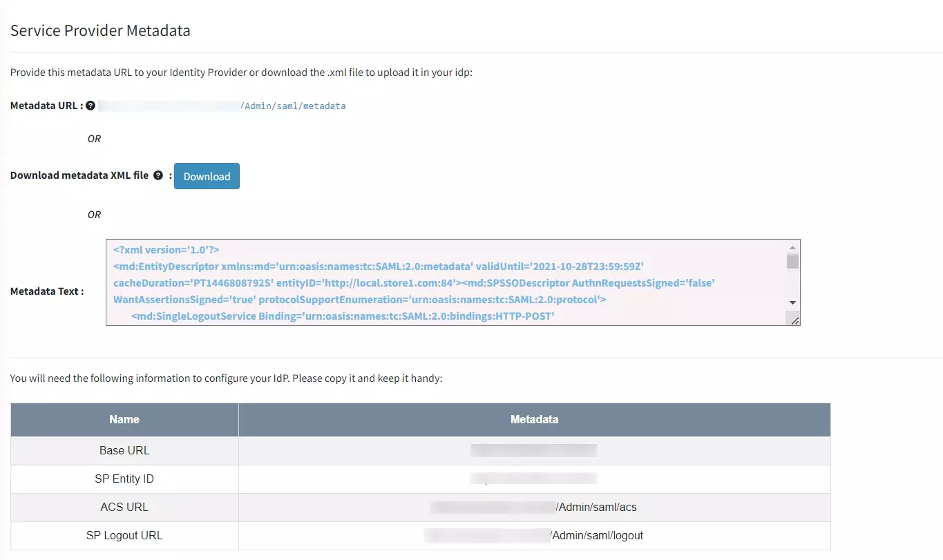
Task: Click the help icon beside Download metadata XML file
Action: (x=158, y=175)
